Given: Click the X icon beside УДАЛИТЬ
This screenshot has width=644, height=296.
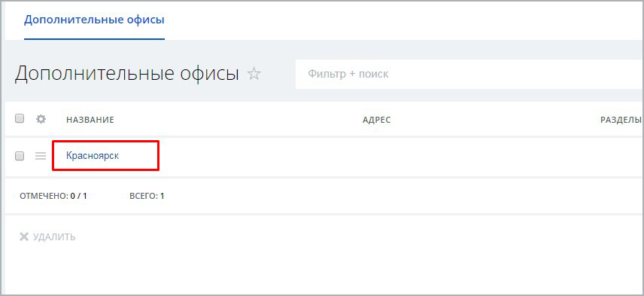Looking at the screenshot, I should point(24,236).
